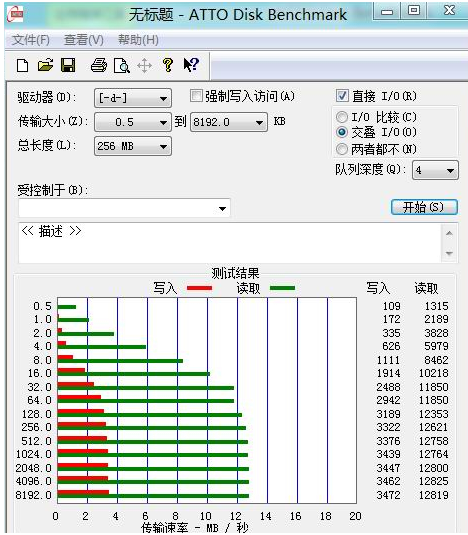Uncheck the 直接 I/O checkbox

342,96
